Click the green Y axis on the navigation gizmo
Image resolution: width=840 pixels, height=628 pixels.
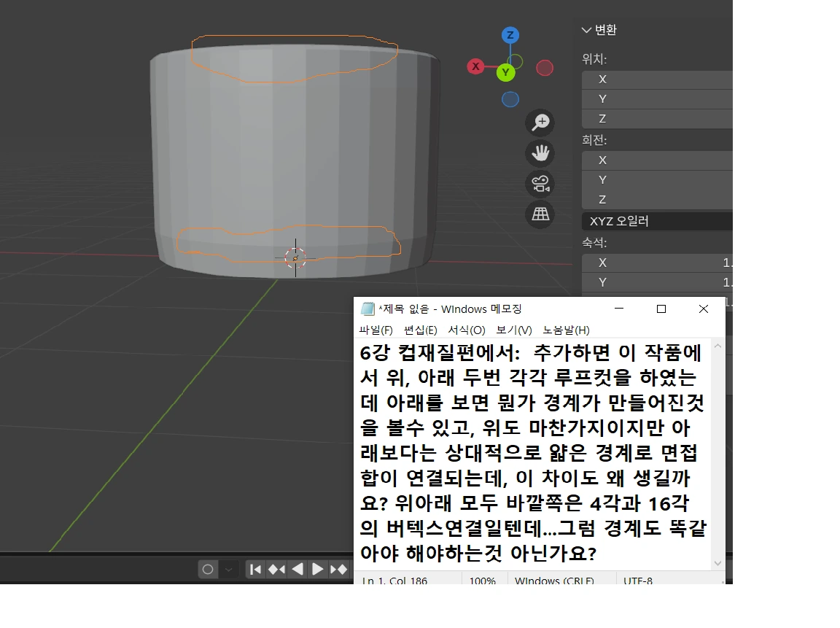click(x=506, y=73)
